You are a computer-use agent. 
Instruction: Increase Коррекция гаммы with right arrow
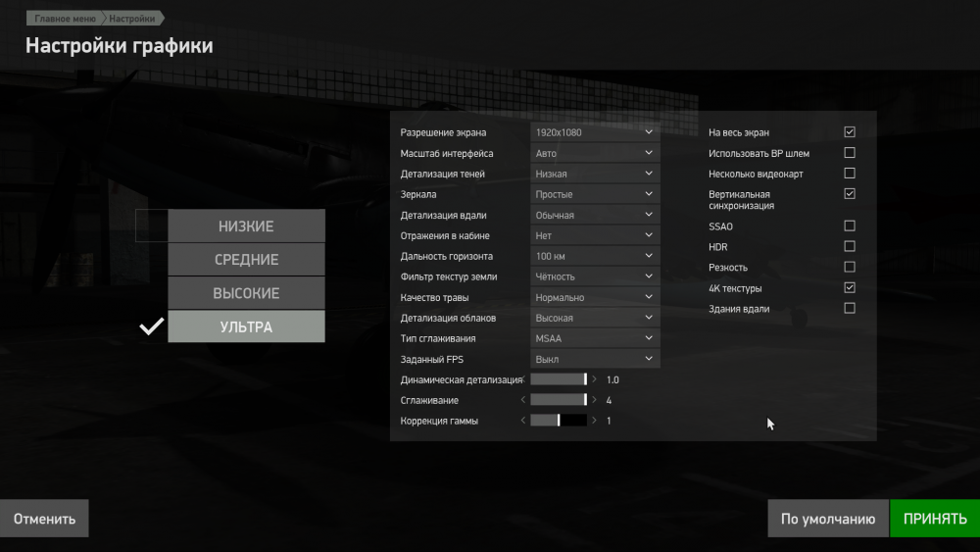click(594, 421)
